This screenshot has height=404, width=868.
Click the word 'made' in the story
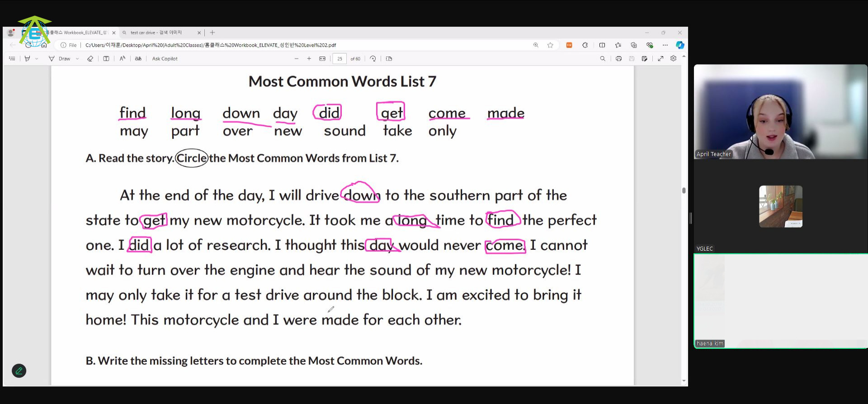click(340, 320)
